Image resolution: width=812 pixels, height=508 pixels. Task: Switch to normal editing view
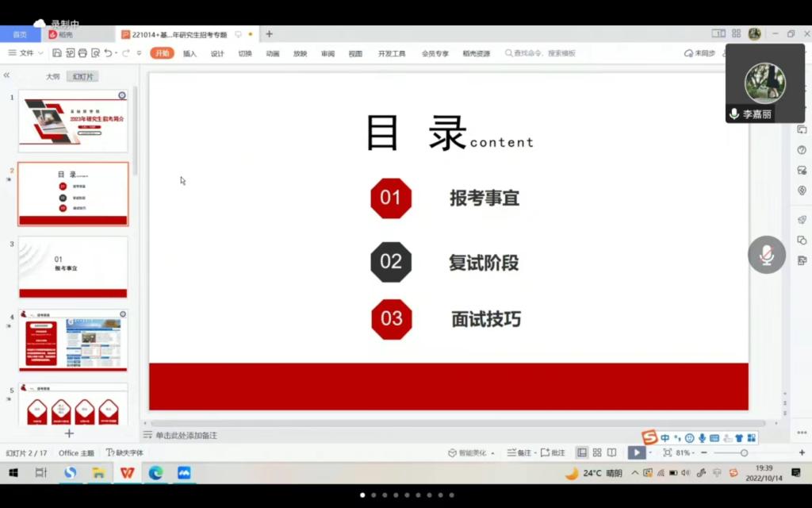click(x=582, y=452)
